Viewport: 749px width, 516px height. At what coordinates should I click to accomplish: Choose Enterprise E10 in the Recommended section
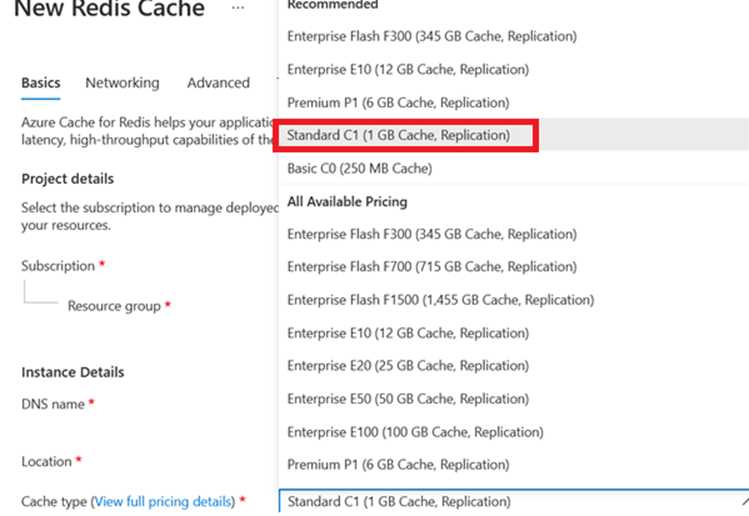coord(408,69)
